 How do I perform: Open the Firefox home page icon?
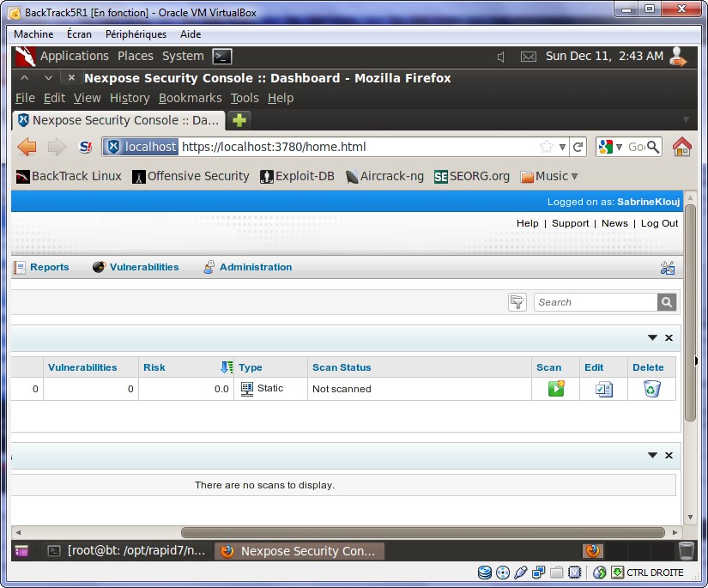681,147
